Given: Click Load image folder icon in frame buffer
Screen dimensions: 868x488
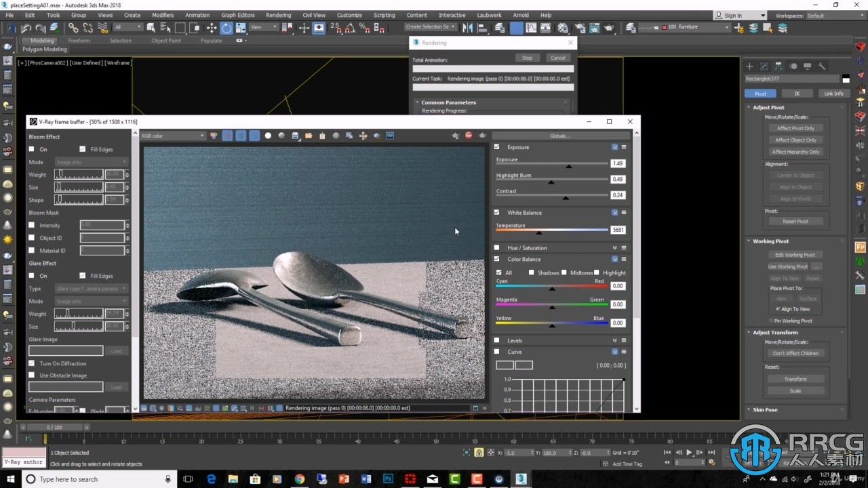Looking at the screenshot, I should (x=309, y=136).
